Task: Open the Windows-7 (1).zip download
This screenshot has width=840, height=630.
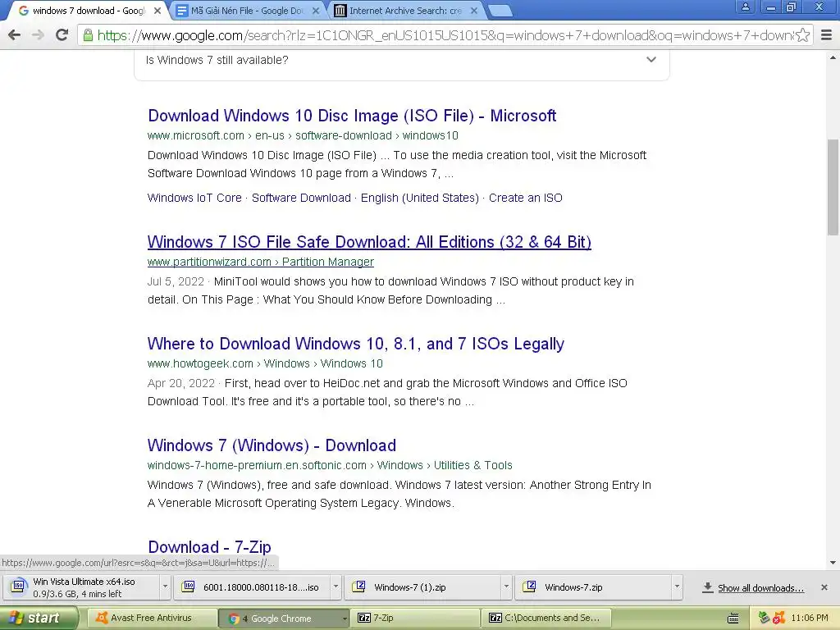Action: [423, 587]
